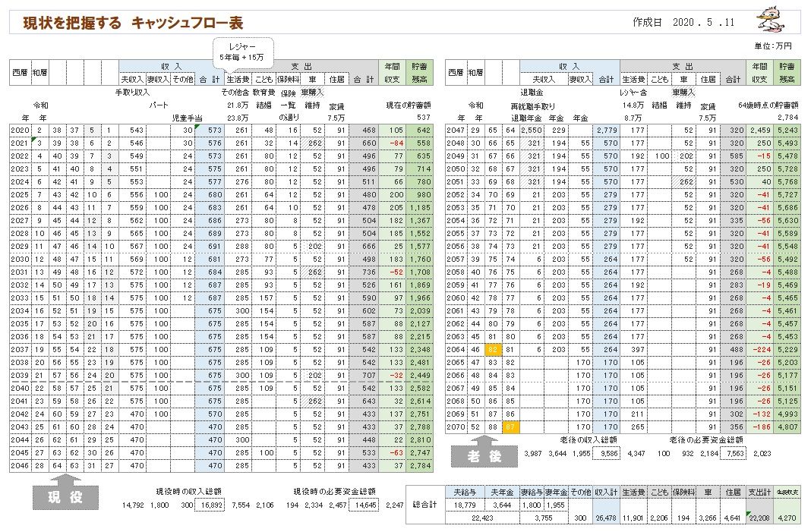Click the 64歳時点の貯蓄額 label

tap(768, 105)
